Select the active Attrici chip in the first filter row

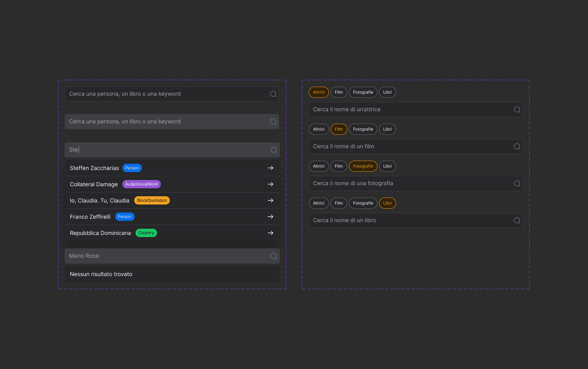[319, 92]
